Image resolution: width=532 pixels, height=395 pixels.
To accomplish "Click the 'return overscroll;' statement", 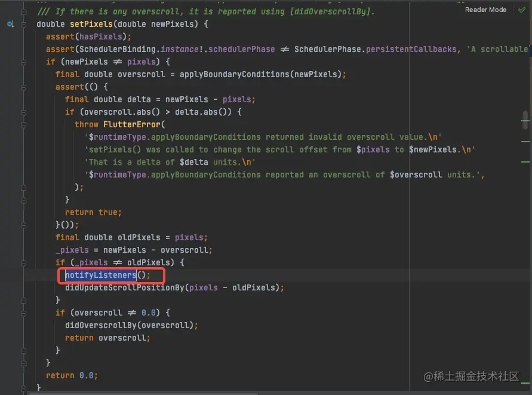I will pos(107,338).
